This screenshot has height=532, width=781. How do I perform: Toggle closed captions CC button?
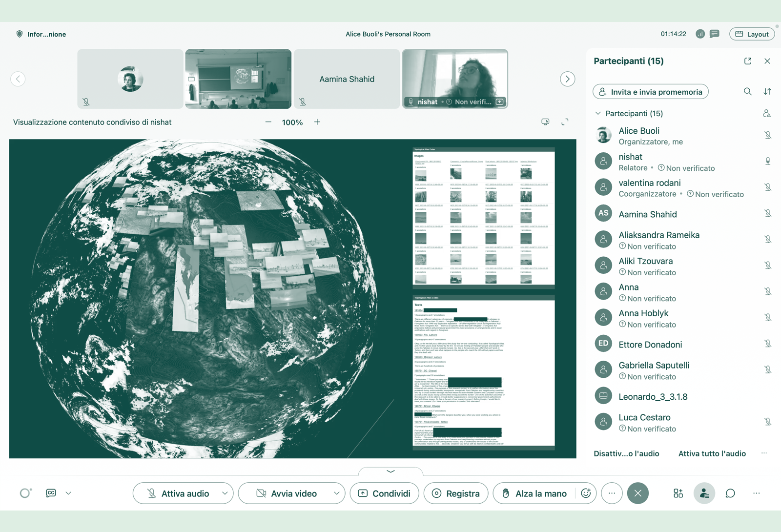click(51, 493)
